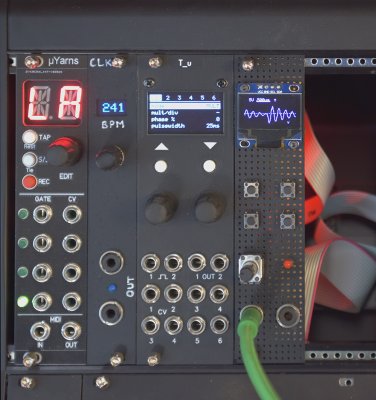The height and width of the screenshot is (400, 376).
Task: Select the red EDIT encoder knob
Action: click(x=64, y=152)
